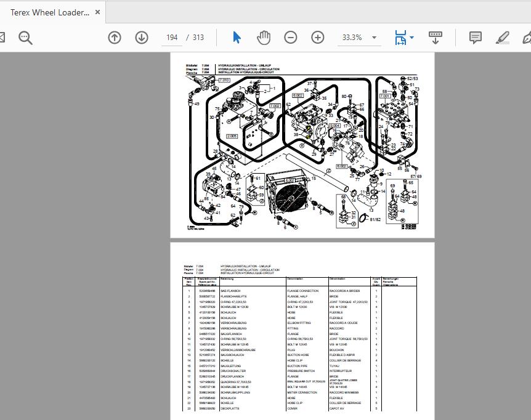Zoom in with the plus button
Screen dimensions: 531x420
click(318, 38)
